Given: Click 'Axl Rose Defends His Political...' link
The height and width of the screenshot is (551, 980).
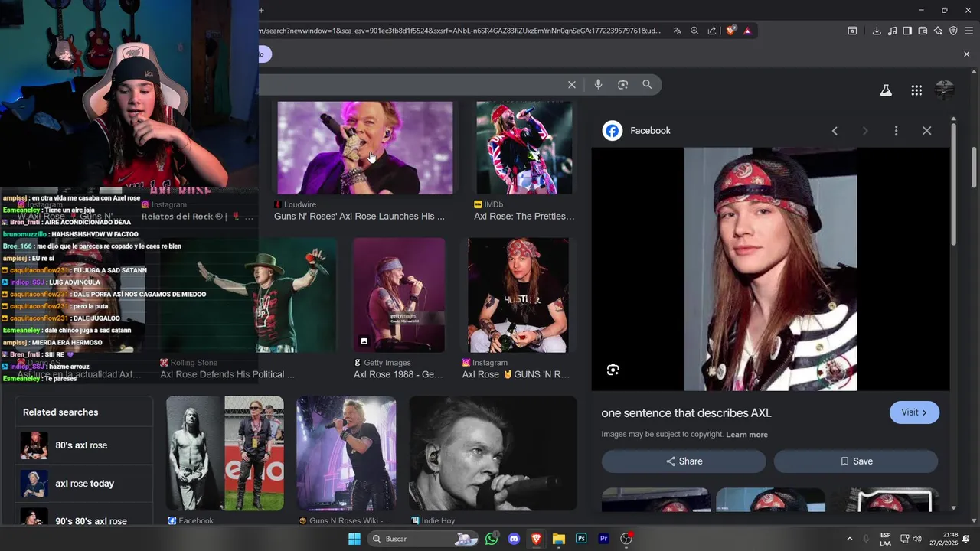Looking at the screenshot, I should tap(227, 374).
